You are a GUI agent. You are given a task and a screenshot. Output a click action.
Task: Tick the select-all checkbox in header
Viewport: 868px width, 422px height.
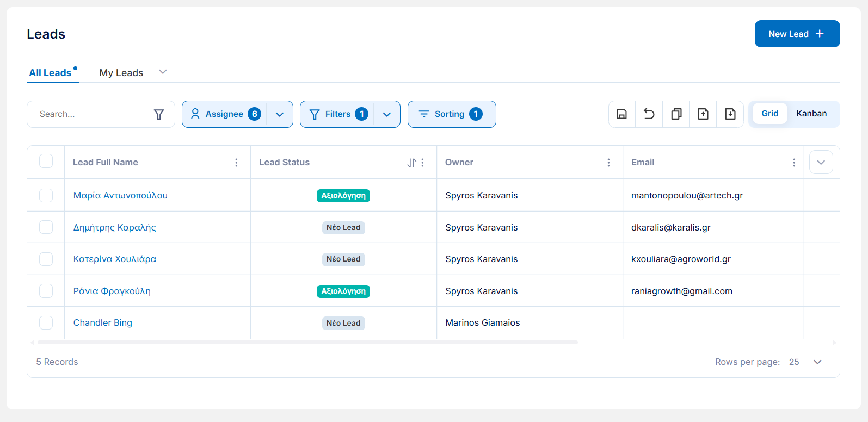46,161
